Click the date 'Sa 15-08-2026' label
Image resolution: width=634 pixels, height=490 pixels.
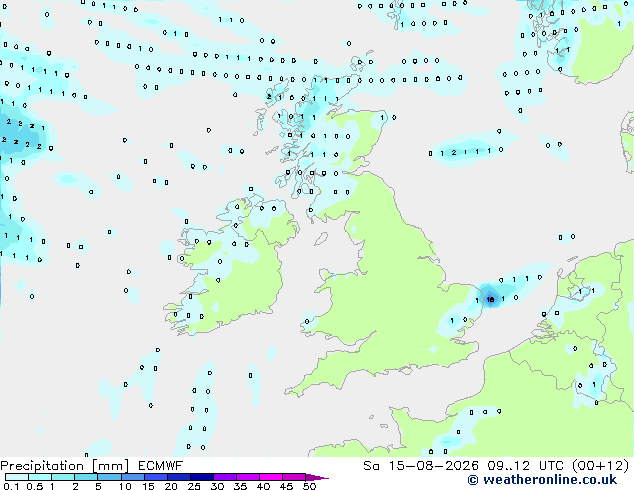coord(421,466)
